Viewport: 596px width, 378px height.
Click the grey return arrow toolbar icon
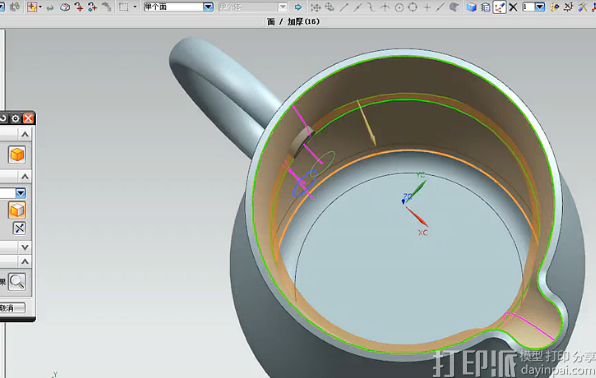point(50,7)
